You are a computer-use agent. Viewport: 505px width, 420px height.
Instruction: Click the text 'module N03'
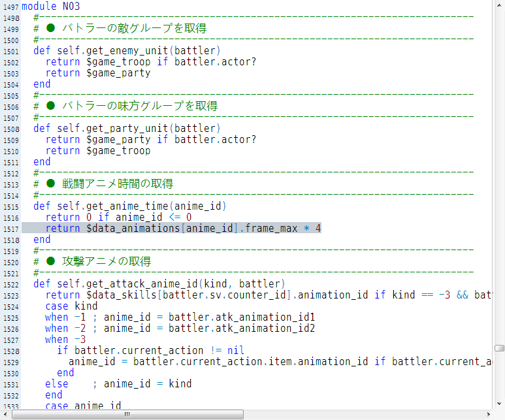click(50, 6)
